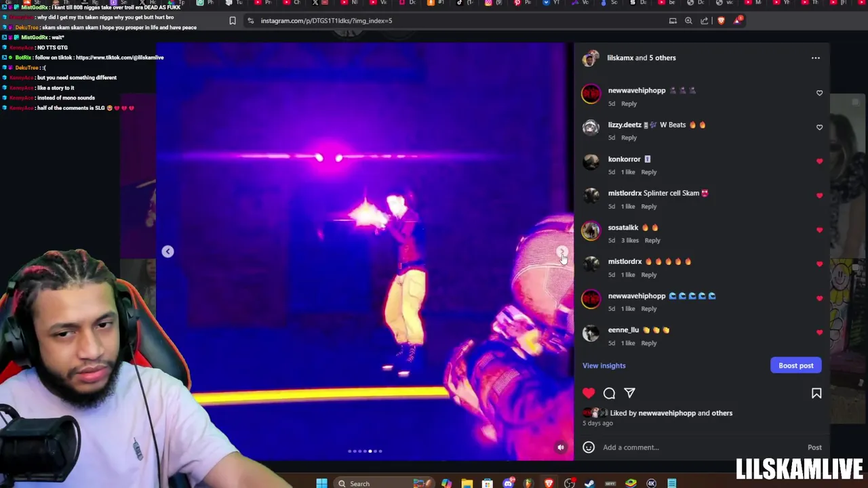Screen dimensions: 868x488
Task: Open lizzy.deetz's profile avatar
Action: click(x=591, y=128)
